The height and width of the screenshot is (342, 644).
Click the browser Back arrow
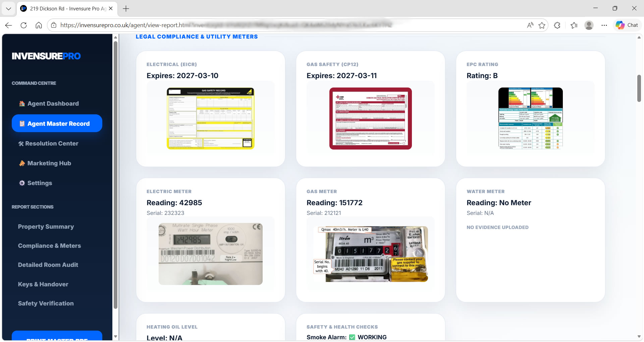[x=9, y=25]
